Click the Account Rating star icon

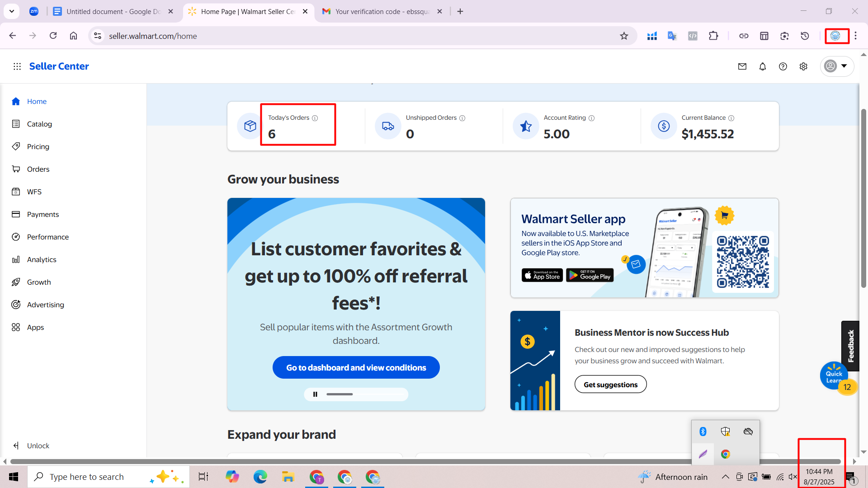526,126
